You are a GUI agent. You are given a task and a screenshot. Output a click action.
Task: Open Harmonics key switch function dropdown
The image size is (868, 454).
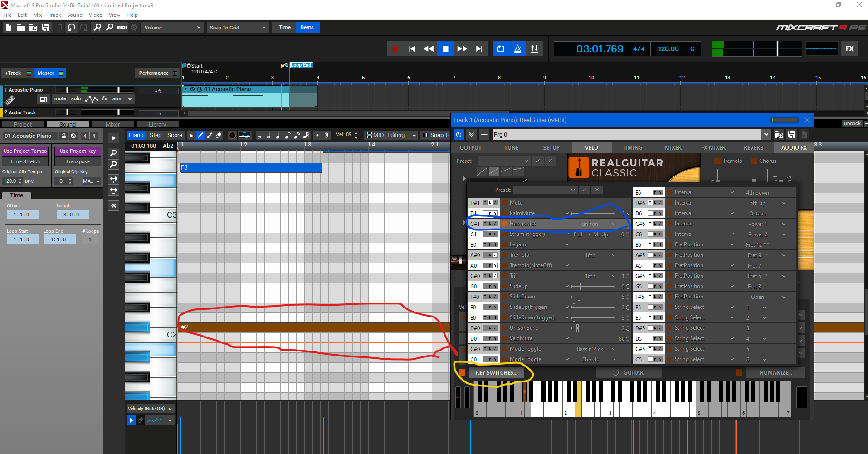(567, 224)
